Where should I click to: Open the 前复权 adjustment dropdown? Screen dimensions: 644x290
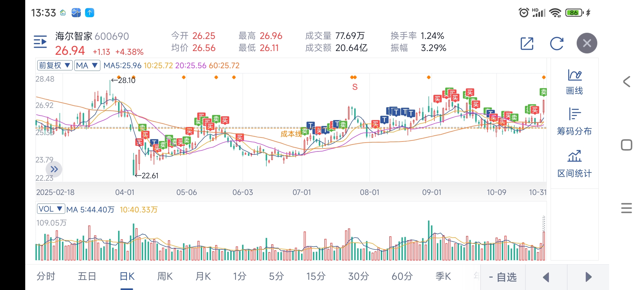click(x=54, y=66)
